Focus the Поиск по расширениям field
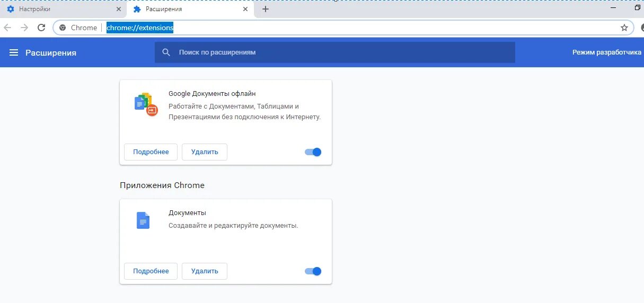 click(x=335, y=52)
